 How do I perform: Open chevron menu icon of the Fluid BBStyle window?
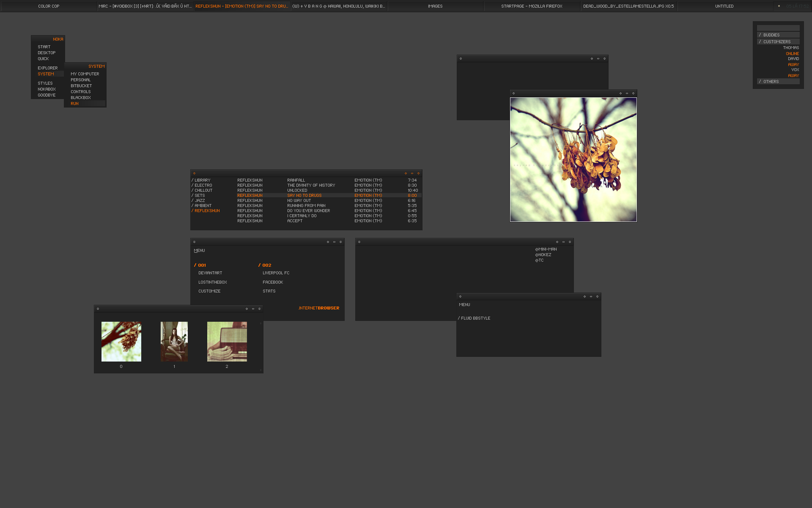click(460, 296)
